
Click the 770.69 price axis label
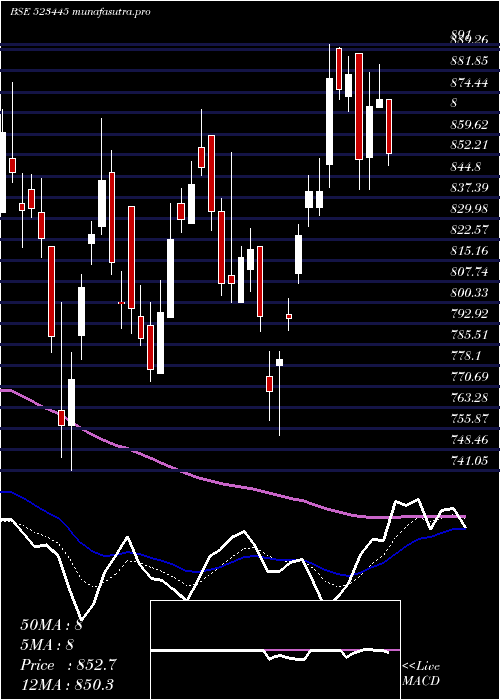[x=469, y=376]
